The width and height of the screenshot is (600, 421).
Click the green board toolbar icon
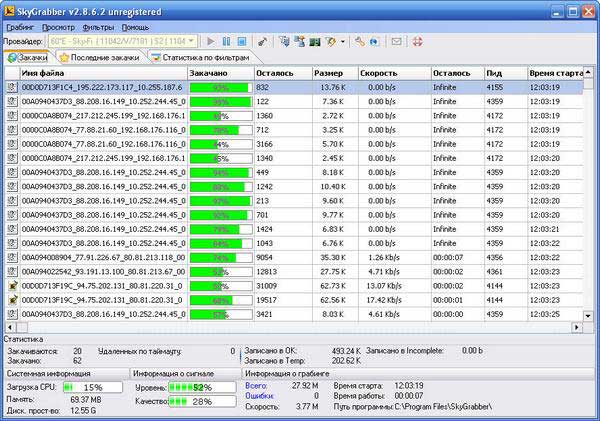pyautogui.click(x=315, y=41)
